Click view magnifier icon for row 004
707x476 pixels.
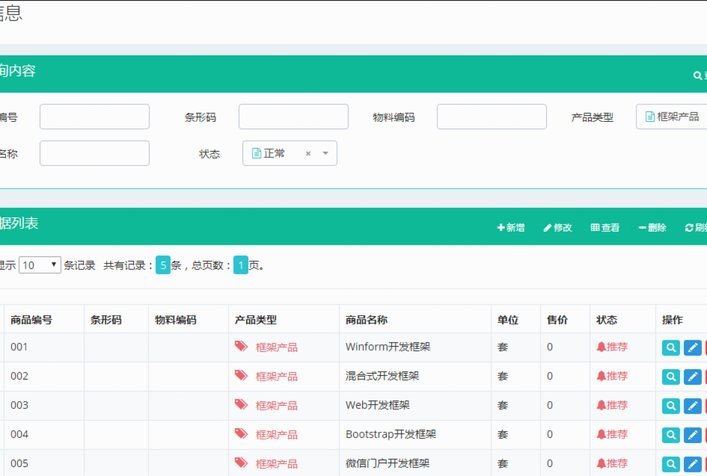coord(671,435)
